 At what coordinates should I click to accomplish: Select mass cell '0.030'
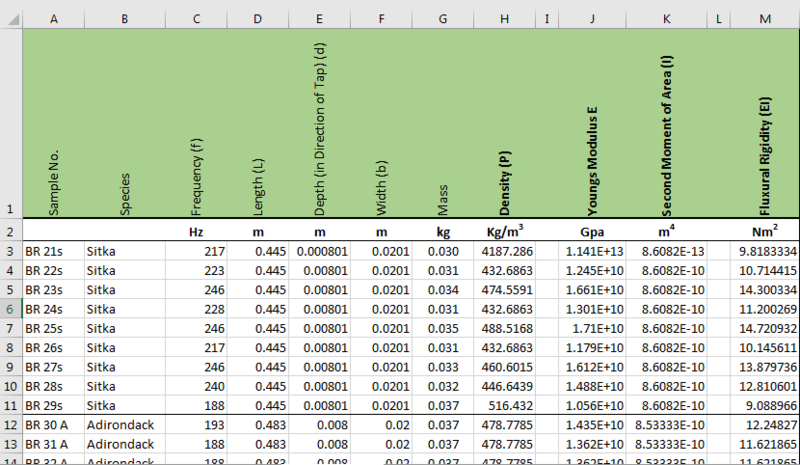click(x=443, y=252)
